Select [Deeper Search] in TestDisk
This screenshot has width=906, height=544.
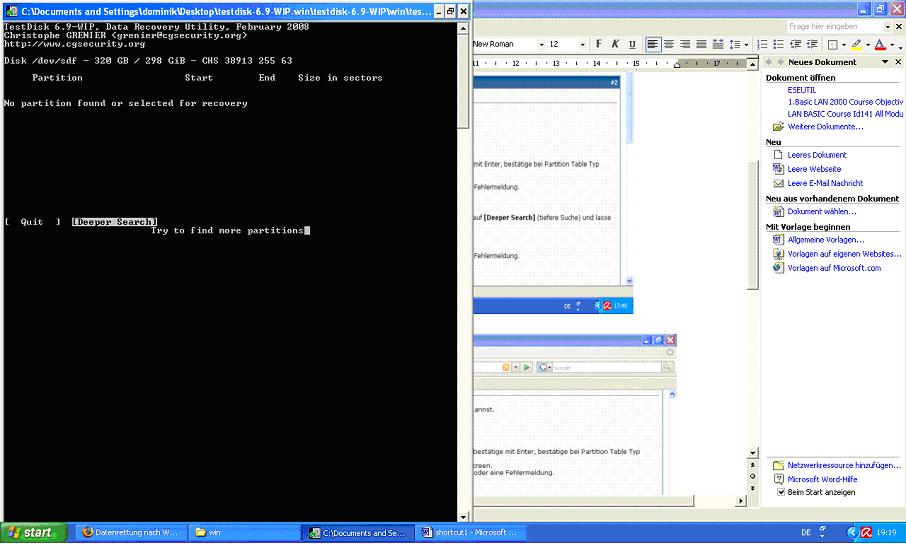114,222
